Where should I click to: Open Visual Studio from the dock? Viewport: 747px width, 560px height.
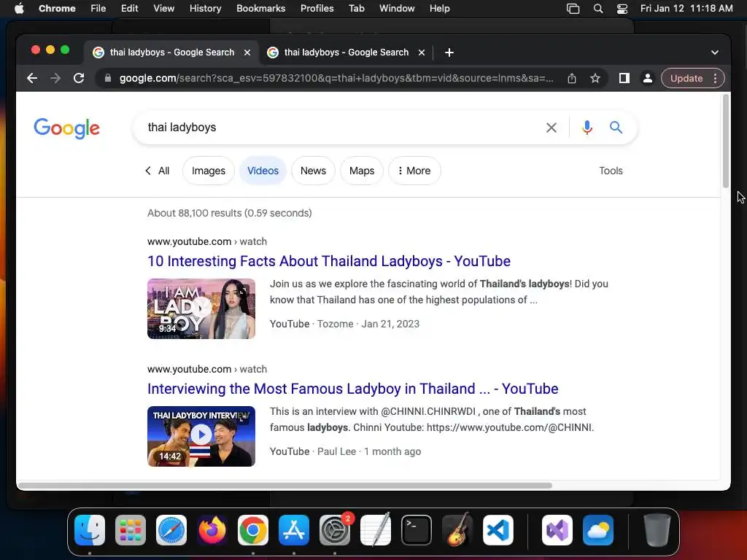(x=557, y=530)
